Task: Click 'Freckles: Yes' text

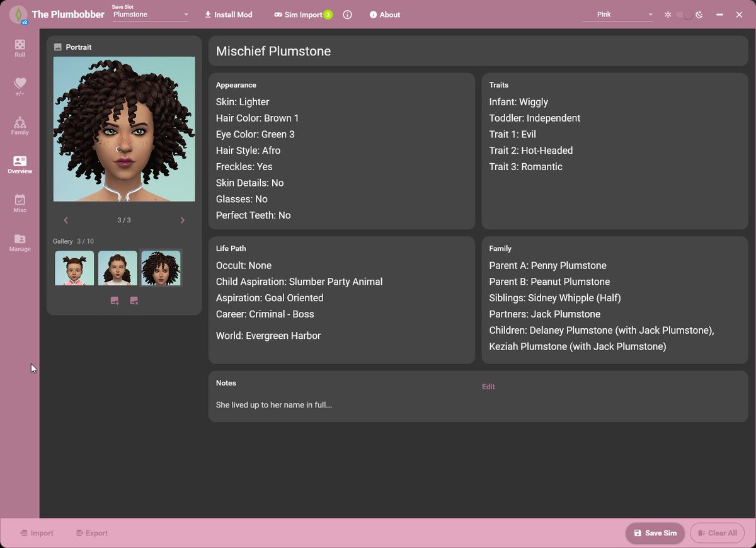Action: tap(244, 167)
